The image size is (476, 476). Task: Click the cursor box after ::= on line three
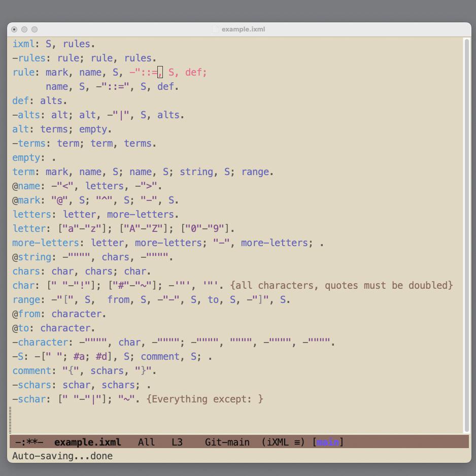click(160, 72)
